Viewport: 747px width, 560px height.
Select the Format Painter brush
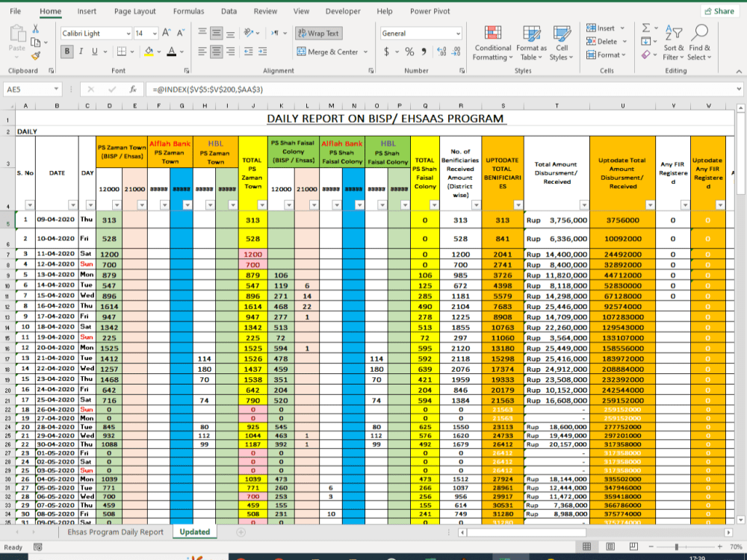35,56
